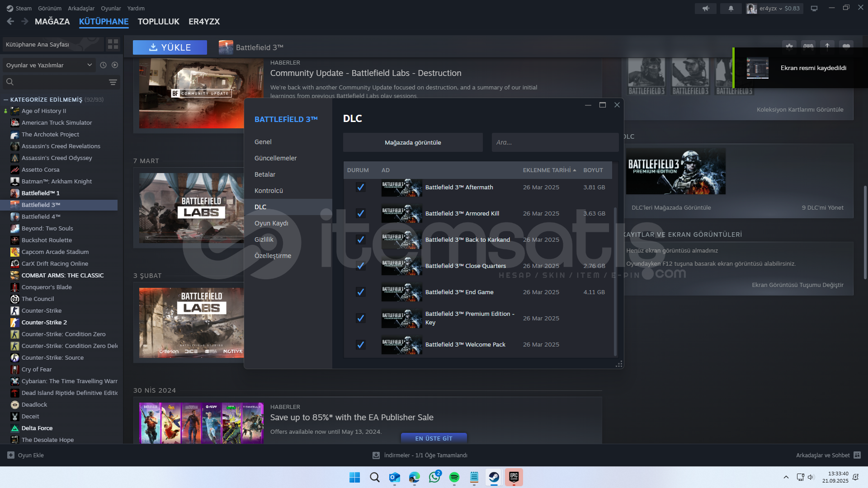Screen dimensions: 868x488
Task: Click the EN ÜSTE GİT button
Action: tap(434, 438)
